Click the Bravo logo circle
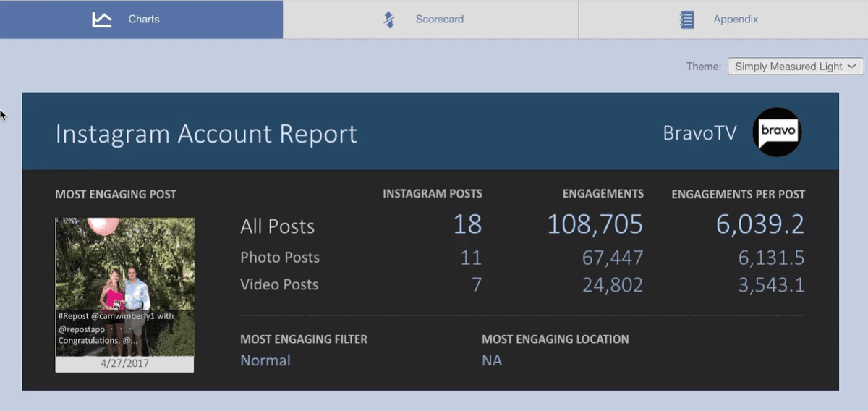Screen dimensions: 868x411 point(777,132)
